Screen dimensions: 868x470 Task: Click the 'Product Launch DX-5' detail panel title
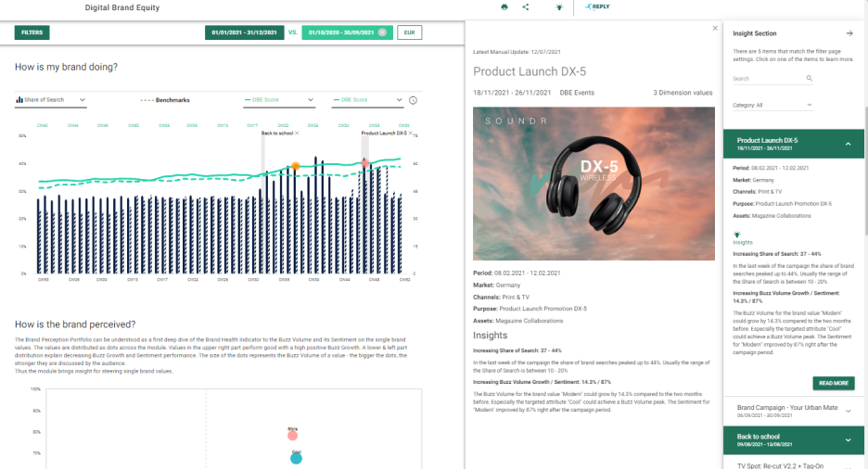(530, 71)
